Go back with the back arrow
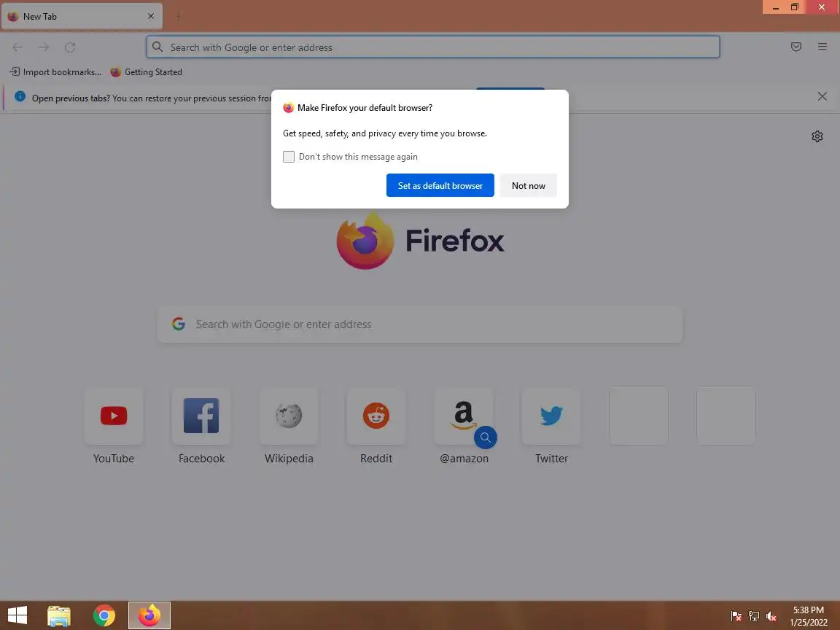 (x=17, y=47)
